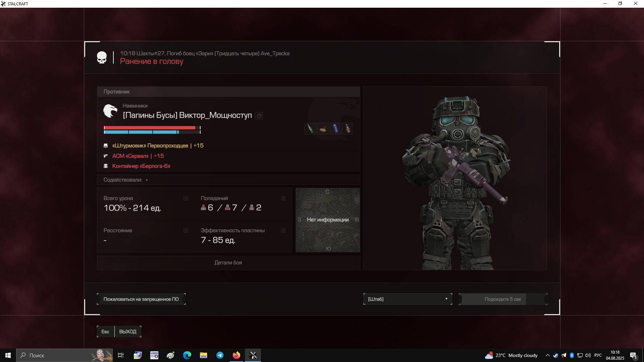Open Task View on the taskbar
The width and height of the screenshot is (644, 362).
coord(121,355)
